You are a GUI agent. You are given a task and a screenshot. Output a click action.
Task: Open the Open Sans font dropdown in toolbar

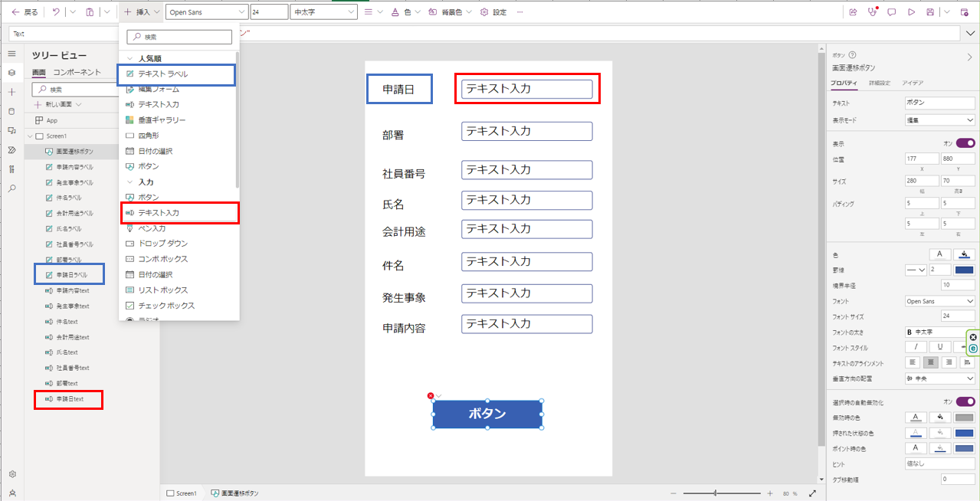pyautogui.click(x=207, y=12)
